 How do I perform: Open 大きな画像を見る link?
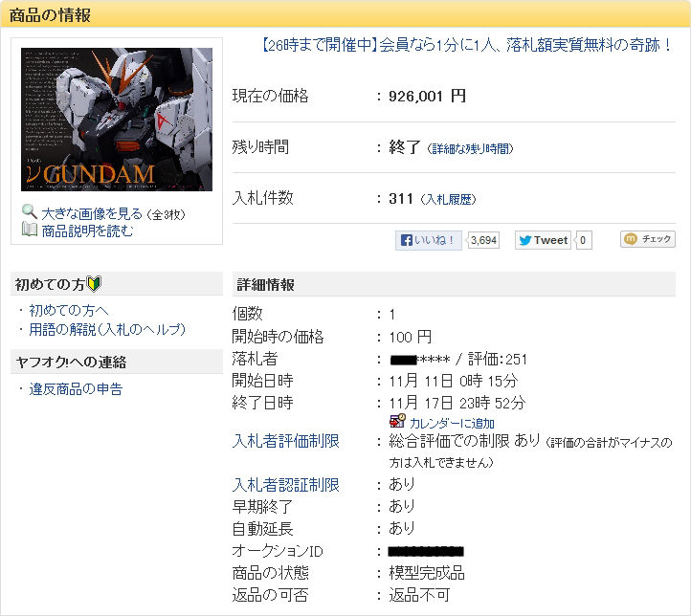(x=92, y=214)
